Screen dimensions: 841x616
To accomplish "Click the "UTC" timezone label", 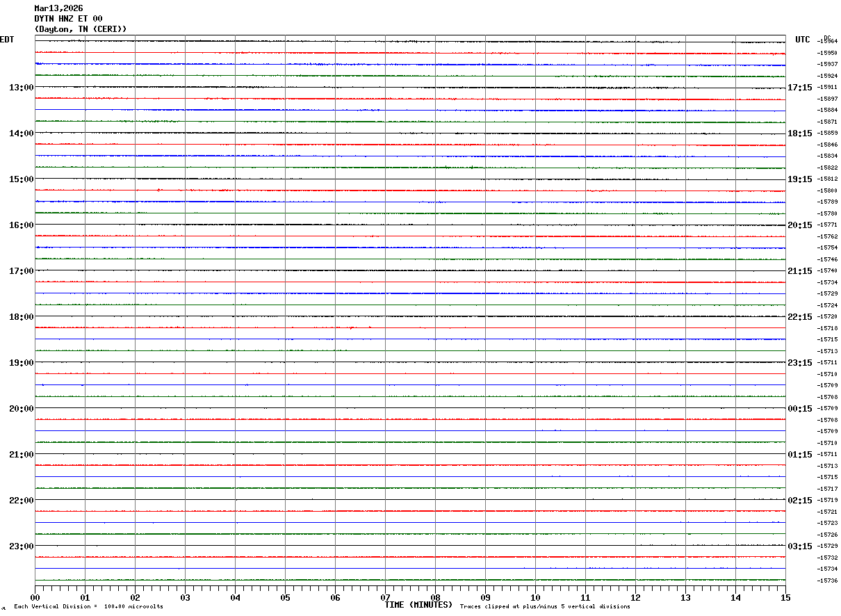I will [x=803, y=40].
